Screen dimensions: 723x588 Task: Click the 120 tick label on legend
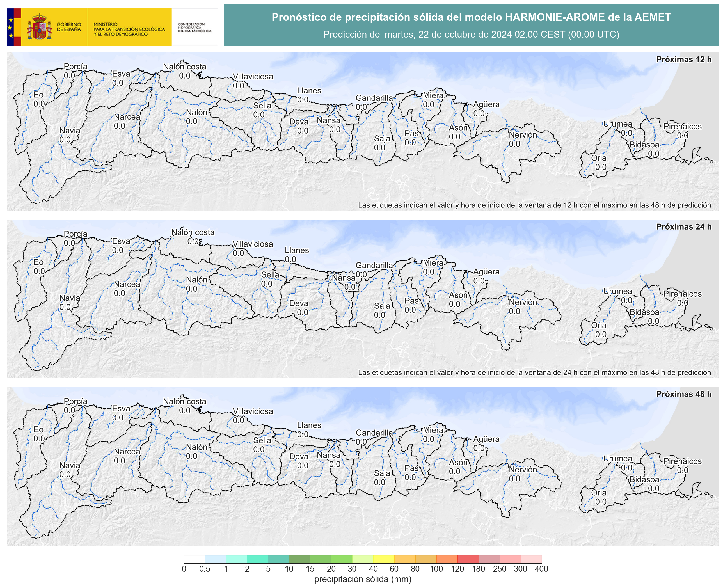click(457, 569)
